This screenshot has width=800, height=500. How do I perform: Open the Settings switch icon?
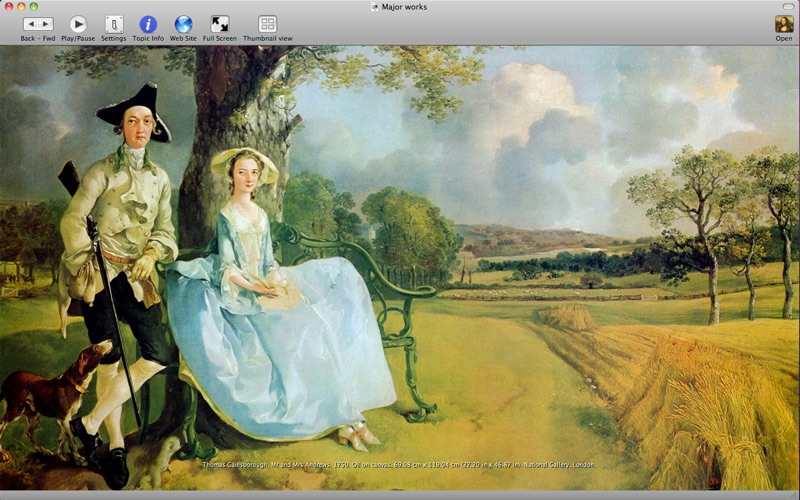pyautogui.click(x=114, y=23)
